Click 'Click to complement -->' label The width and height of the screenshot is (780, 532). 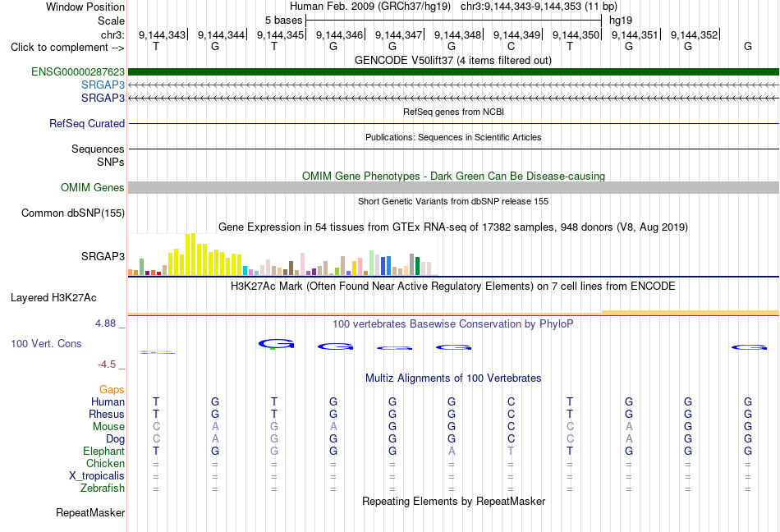67,48
